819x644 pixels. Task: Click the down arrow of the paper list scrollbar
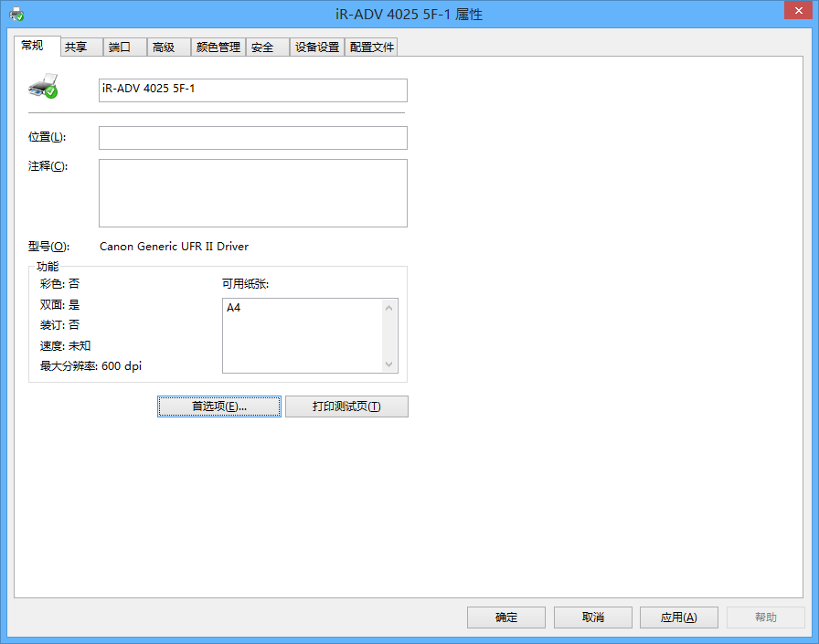click(x=390, y=366)
